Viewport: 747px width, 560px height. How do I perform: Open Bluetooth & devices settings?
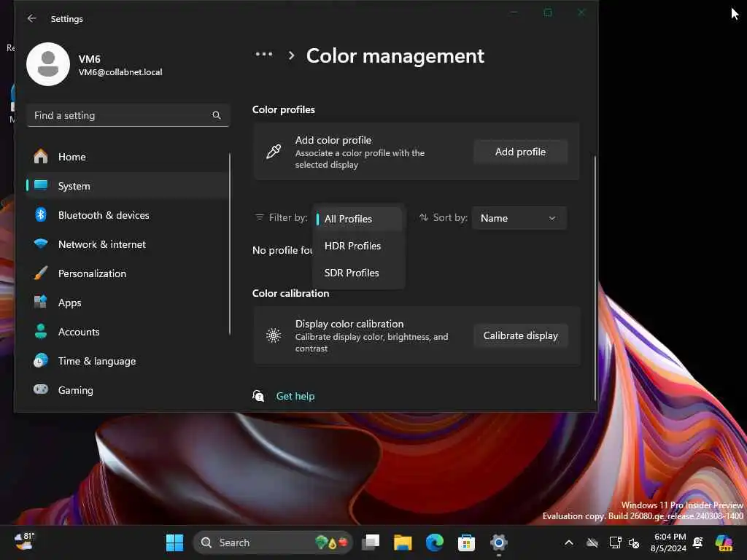coord(128,215)
